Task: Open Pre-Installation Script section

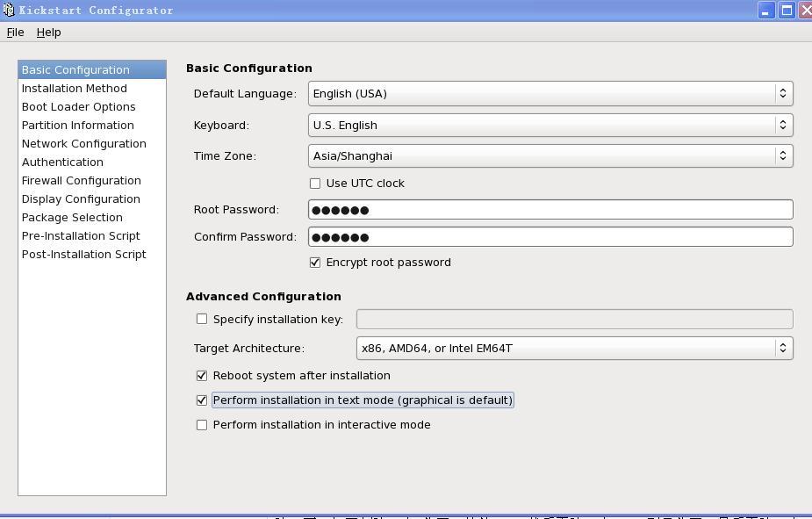Action: pyautogui.click(x=92, y=235)
